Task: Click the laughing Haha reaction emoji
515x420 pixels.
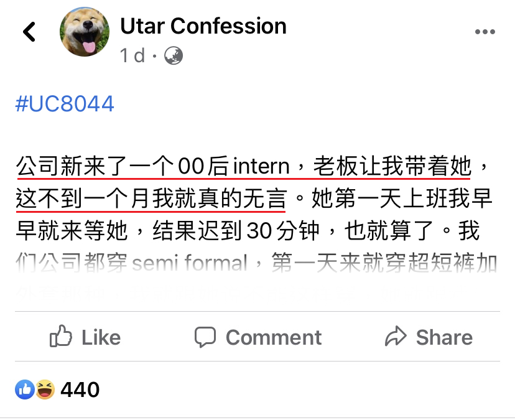Action: pyautogui.click(x=45, y=390)
